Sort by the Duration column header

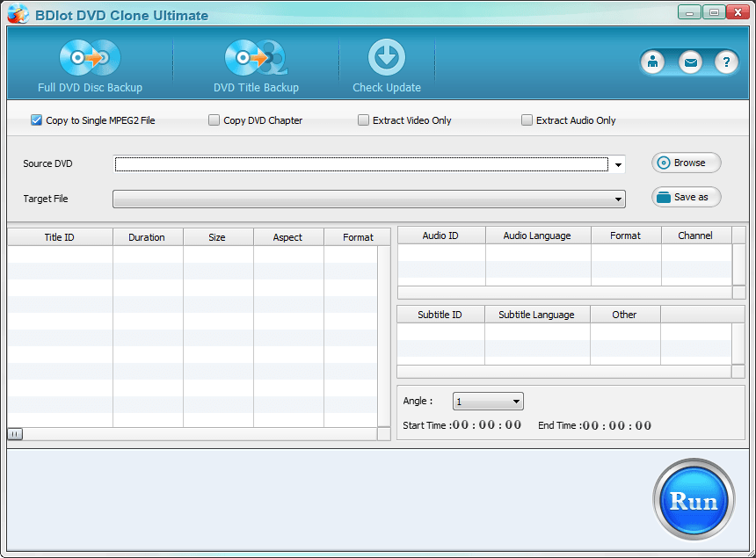(147, 236)
